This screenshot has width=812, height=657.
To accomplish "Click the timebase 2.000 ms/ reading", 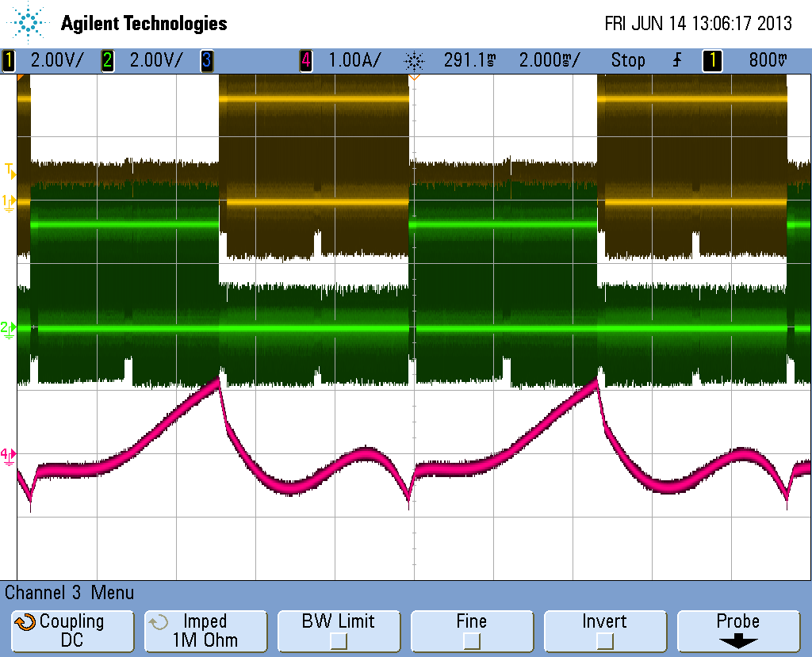I will pyautogui.click(x=550, y=60).
